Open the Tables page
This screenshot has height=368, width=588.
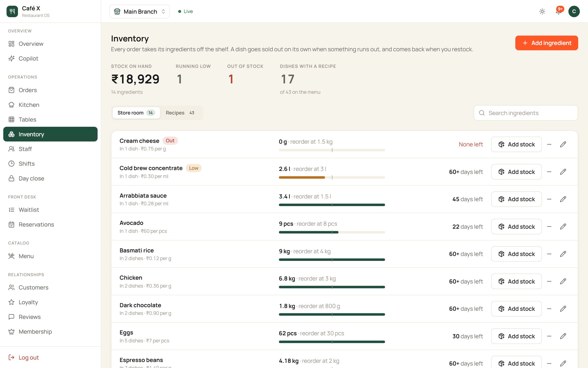(50, 119)
